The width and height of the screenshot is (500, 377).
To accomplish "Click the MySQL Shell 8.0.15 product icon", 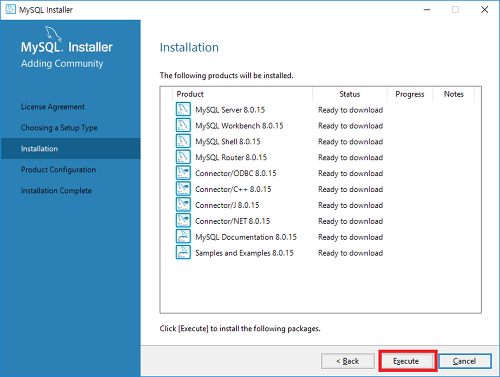I will click(183, 141).
